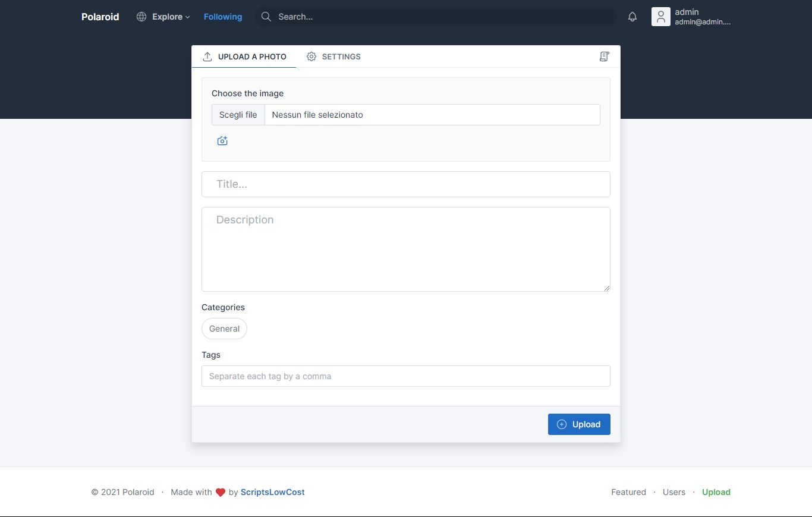Focus the Title input field
Viewport: 812px width, 517px height.
[405, 184]
